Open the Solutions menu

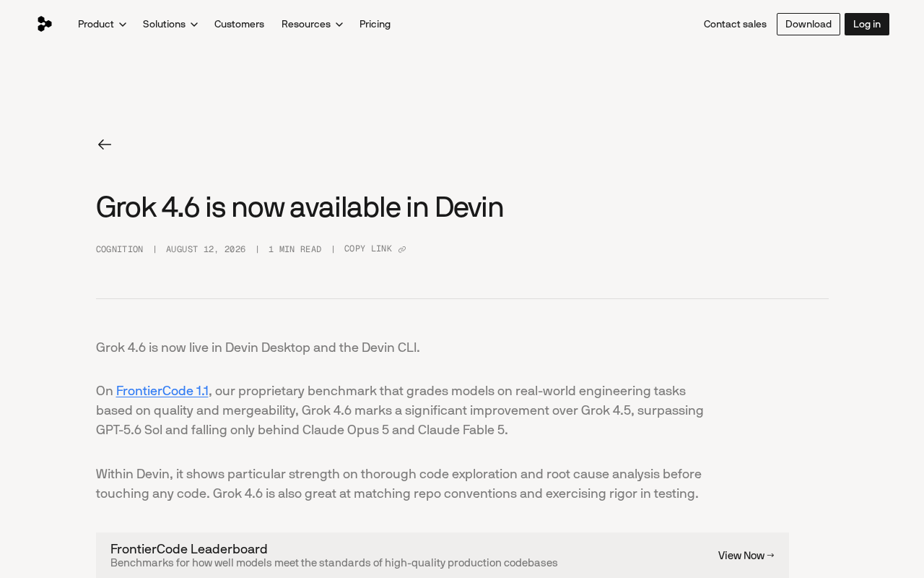[170, 24]
